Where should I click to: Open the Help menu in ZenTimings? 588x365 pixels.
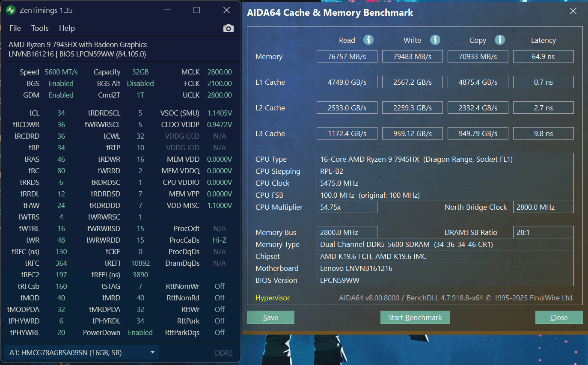tap(67, 28)
